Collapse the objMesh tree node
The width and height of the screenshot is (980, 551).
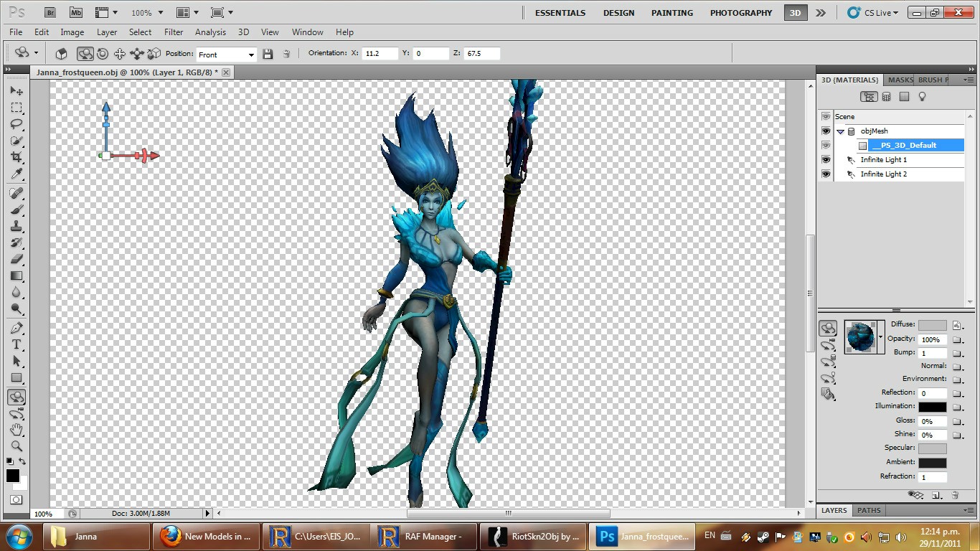[841, 131]
